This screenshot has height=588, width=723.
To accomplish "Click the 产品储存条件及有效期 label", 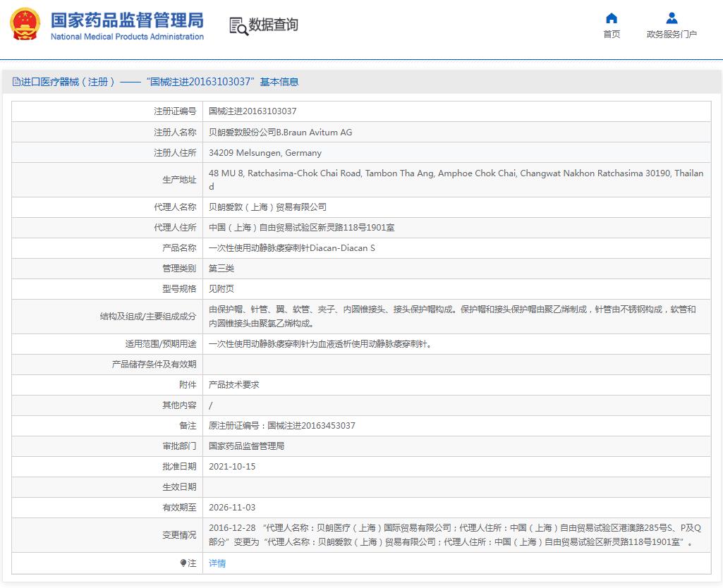I will (154, 365).
